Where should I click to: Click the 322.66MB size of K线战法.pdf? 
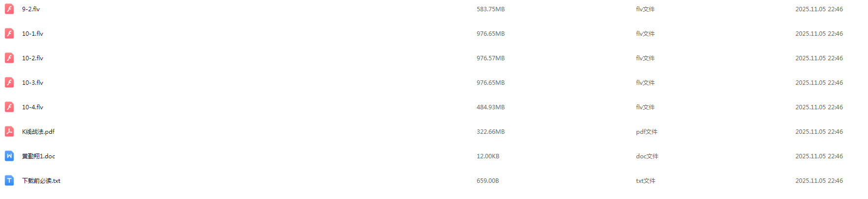click(x=490, y=132)
